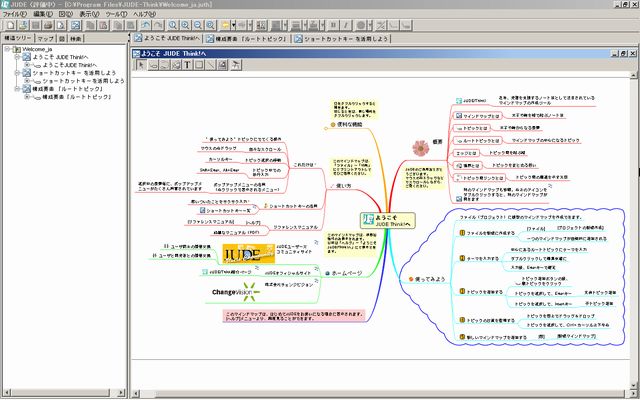Select the Image insert tool in diagram toolbar

[222, 64]
